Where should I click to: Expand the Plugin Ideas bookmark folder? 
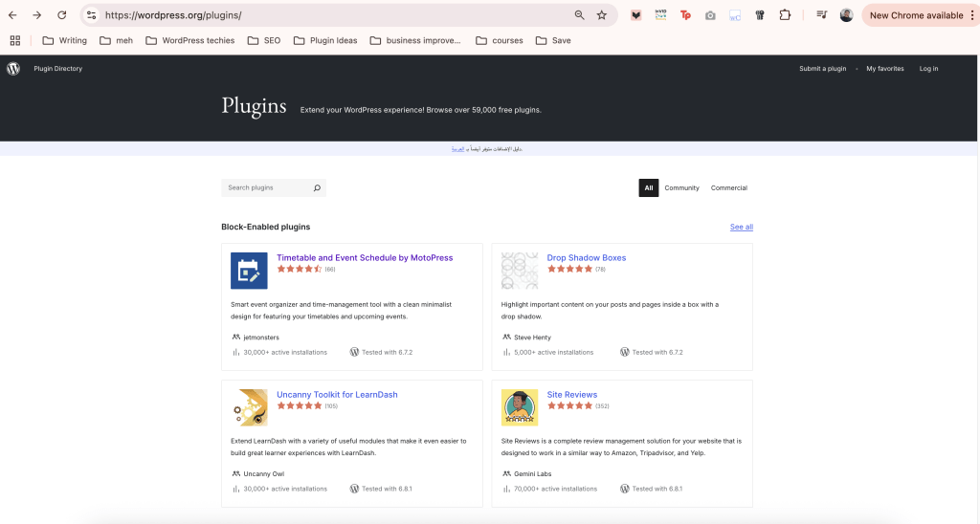(325, 40)
